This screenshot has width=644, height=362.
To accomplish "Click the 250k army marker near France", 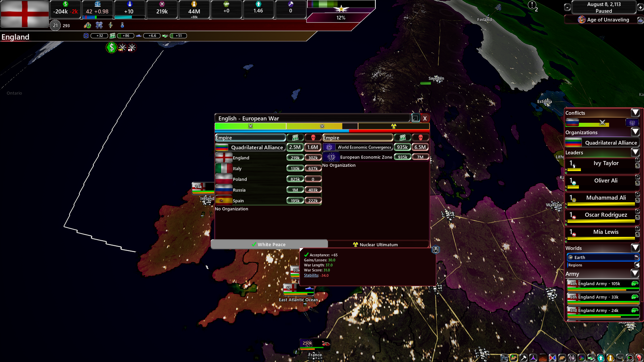I will point(314,344).
